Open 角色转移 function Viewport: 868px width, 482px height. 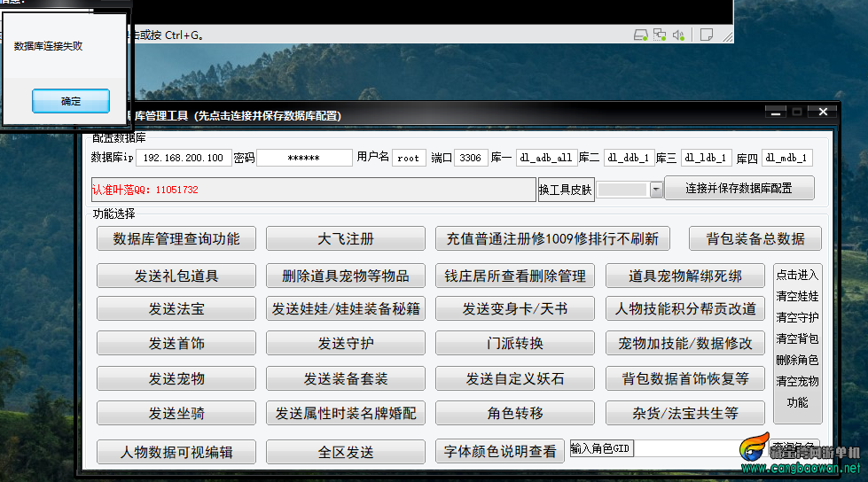pos(515,413)
